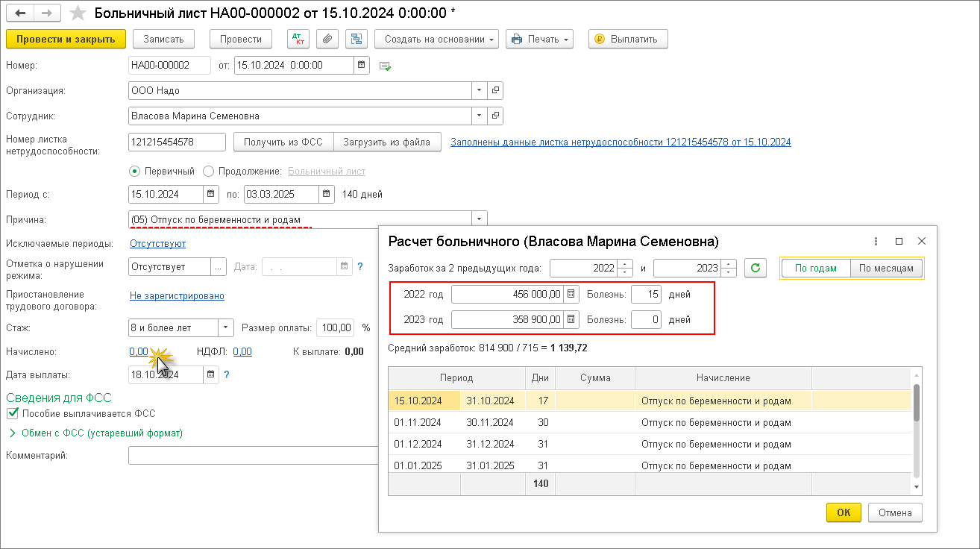Show help next to Дата выплаты
Viewport: 980px width, 549px height.
pos(227,374)
